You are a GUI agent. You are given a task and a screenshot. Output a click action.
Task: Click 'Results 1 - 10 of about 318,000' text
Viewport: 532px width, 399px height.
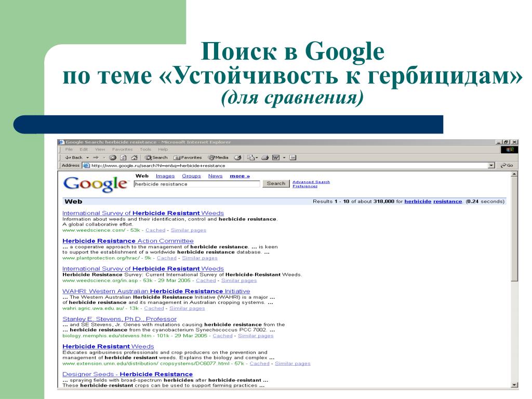(x=353, y=202)
